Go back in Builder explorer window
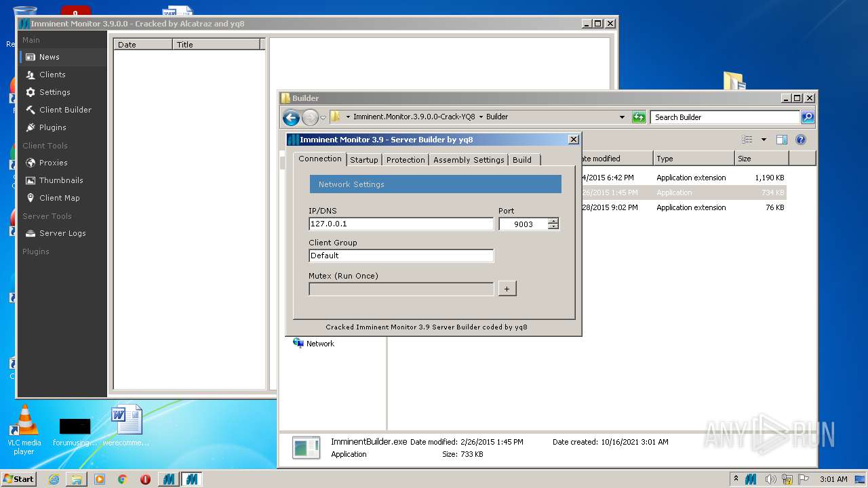Viewport: 868px width, 488px height. pyautogui.click(x=291, y=117)
